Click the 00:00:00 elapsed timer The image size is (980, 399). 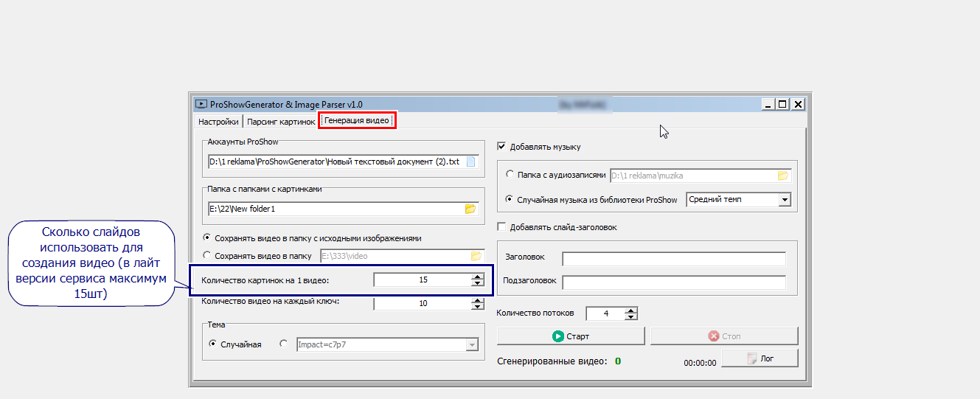pyautogui.click(x=700, y=363)
